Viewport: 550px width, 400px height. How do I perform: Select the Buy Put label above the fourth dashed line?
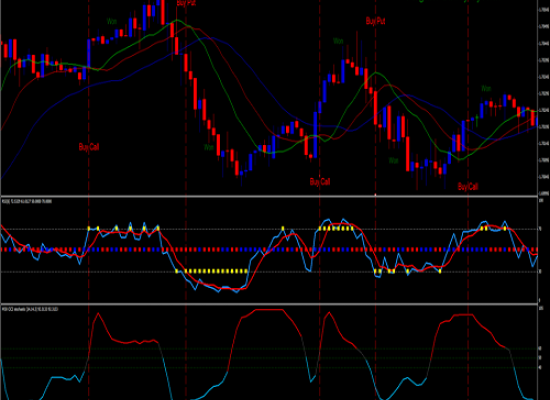click(375, 21)
